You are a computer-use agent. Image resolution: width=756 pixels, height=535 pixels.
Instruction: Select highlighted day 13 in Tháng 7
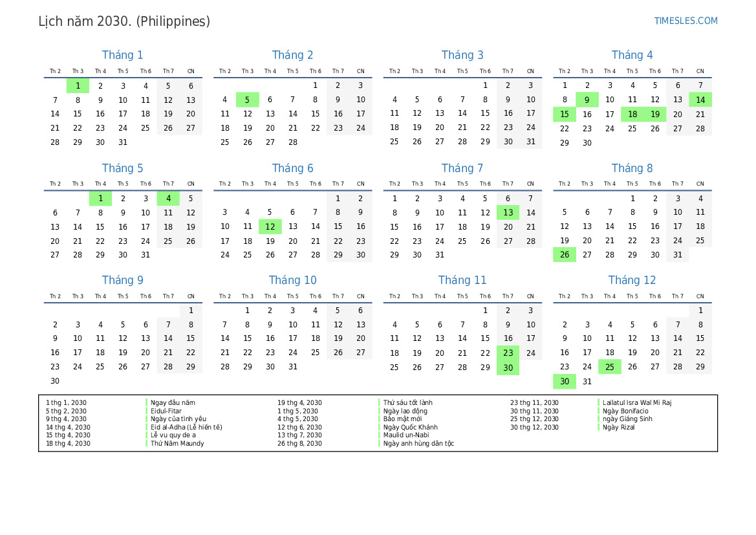click(x=508, y=212)
